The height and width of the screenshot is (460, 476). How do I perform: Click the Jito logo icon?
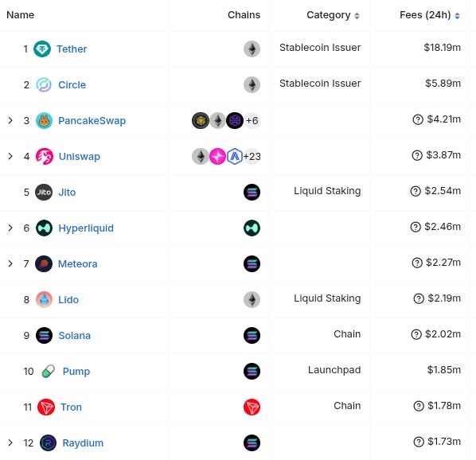44,192
